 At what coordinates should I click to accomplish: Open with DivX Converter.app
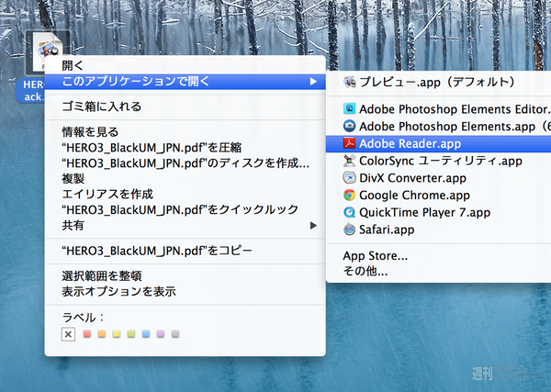point(439,178)
